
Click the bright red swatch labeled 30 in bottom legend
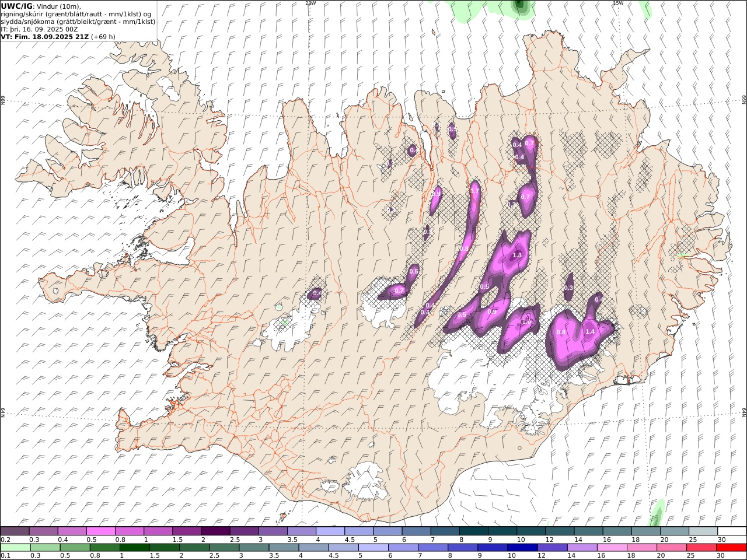coord(731,548)
